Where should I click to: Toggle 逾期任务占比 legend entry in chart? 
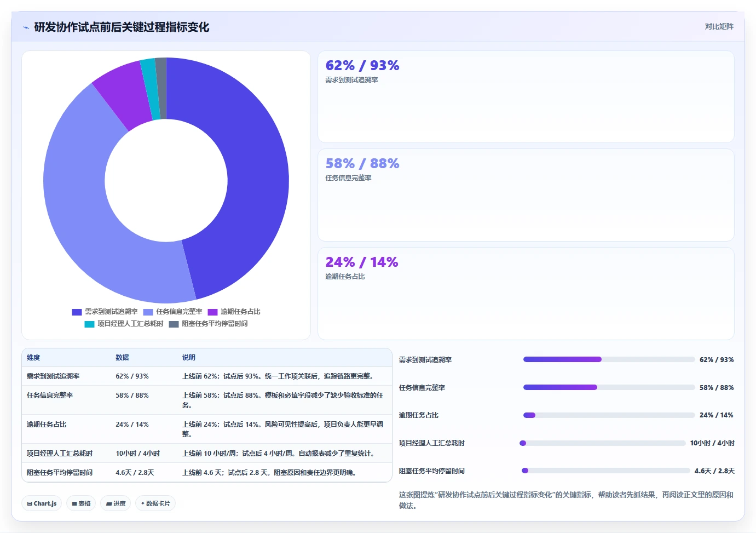coord(234,312)
